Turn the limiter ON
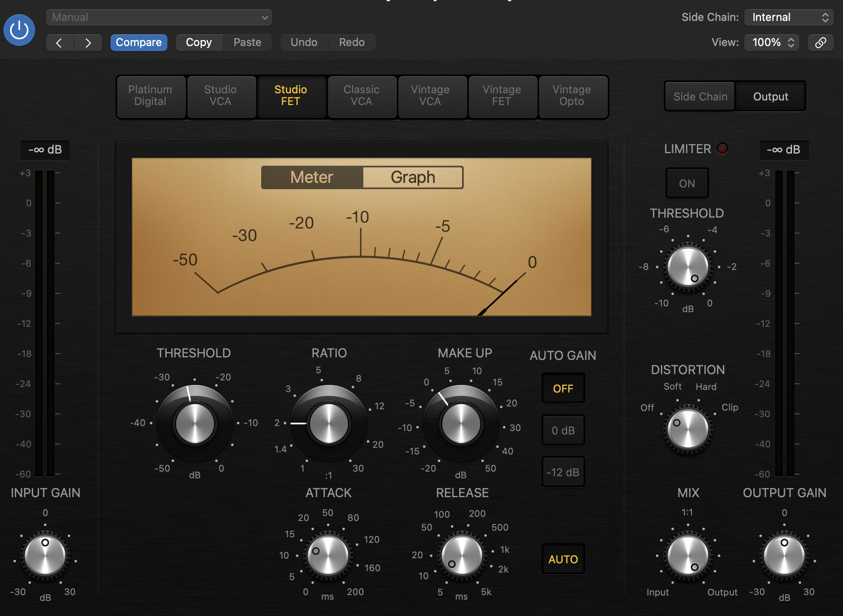843x616 pixels. tap(687, 183)
